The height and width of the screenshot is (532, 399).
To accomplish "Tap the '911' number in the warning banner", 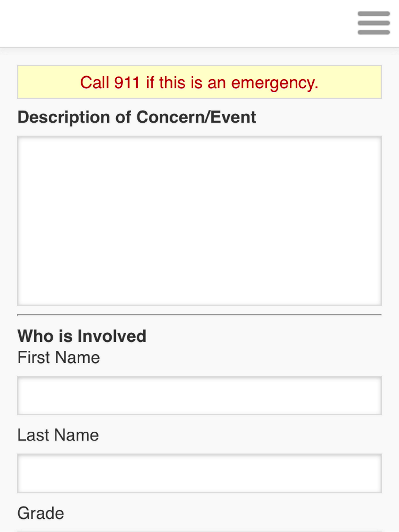I will click(127, 83).
